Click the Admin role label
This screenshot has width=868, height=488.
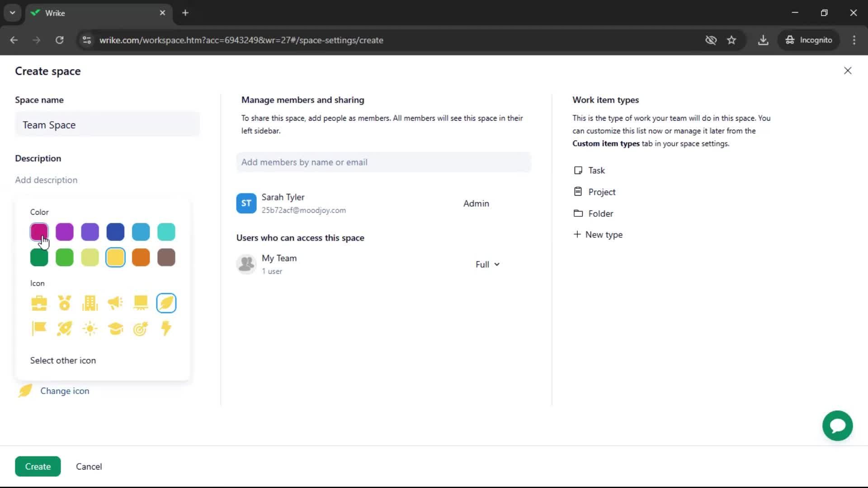click(476, 203)
